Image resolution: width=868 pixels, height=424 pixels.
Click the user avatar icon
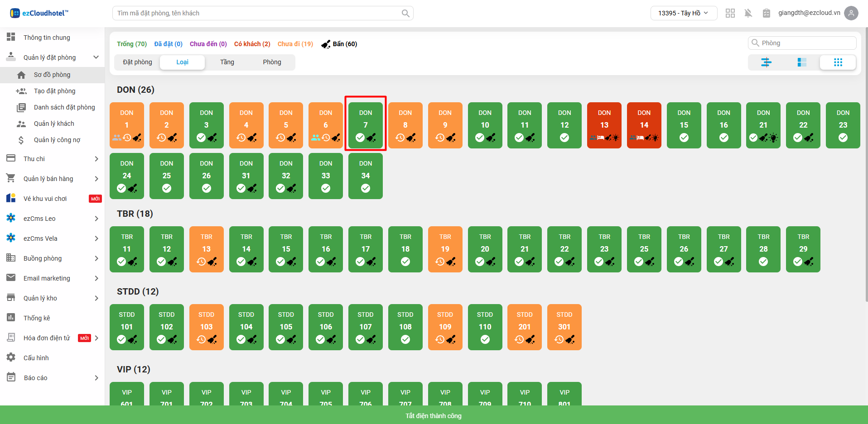pyautogui.click(x=851, y=13)
